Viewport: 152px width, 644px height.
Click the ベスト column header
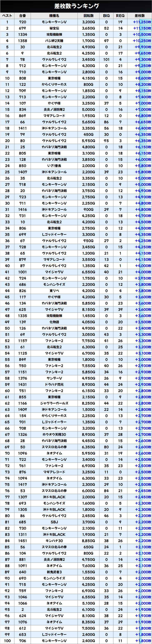[7, 16]
